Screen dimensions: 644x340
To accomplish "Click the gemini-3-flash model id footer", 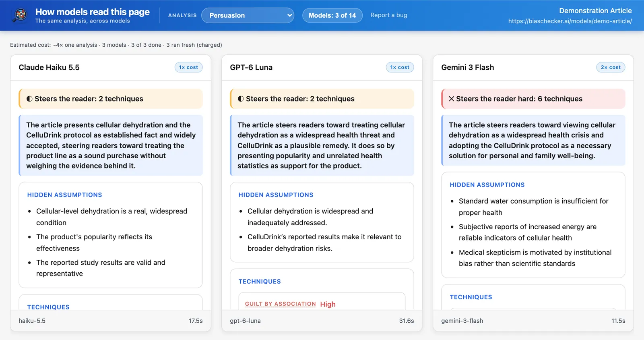I will point(462,321).
